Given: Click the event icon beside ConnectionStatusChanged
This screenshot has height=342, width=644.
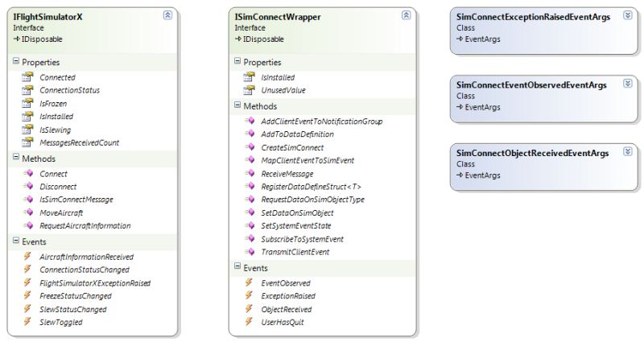Looking at the screenshot, I should pos(27,269).
